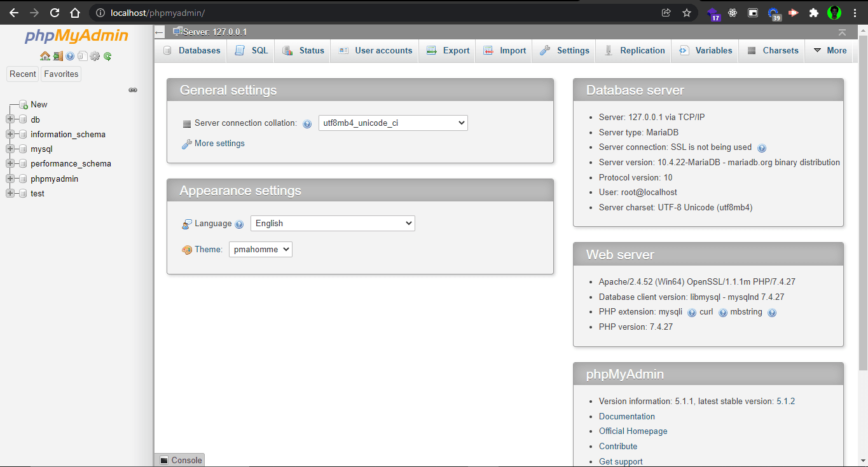Click help icon beside curl extension
The image size is (868, 467).
(723, 313)
